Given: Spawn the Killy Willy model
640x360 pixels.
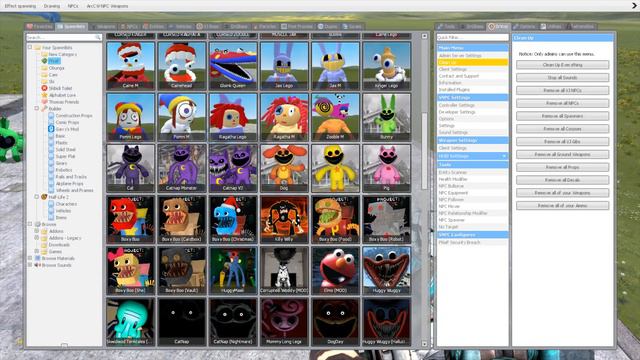Looking at the screenshot, I should pyautogui.click(x=284, y=219).
